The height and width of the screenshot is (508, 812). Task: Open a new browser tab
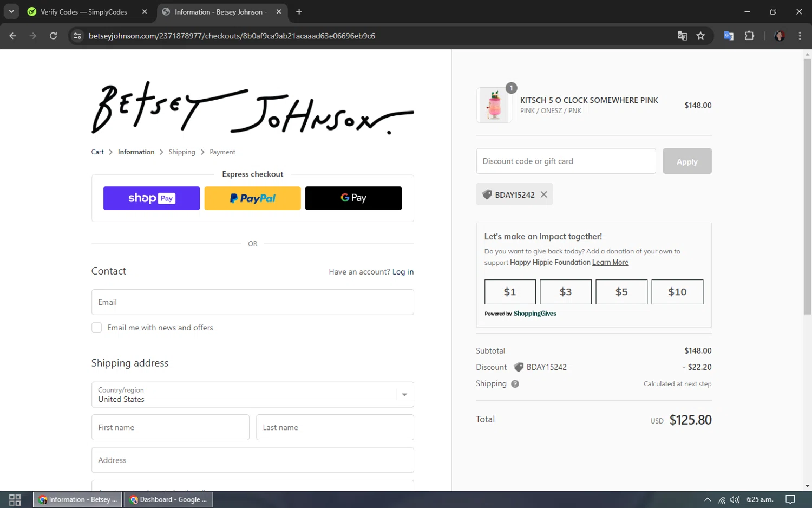pos(299,11)
